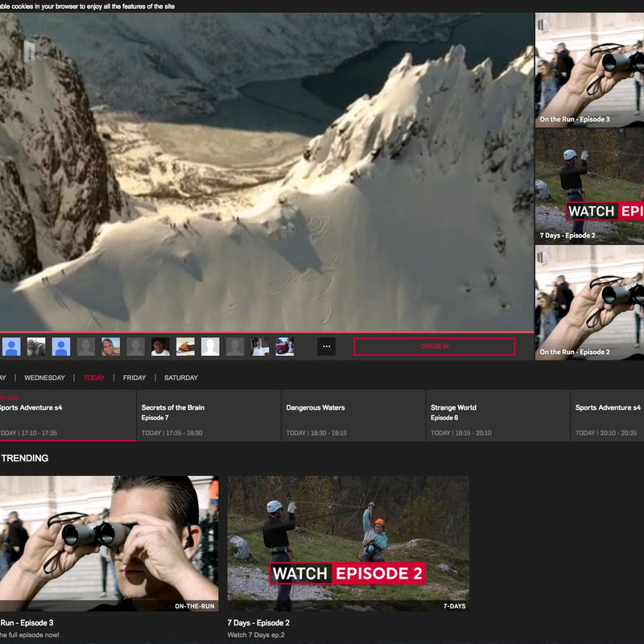Open the Dangerous Waters schedule entry

[x=353, y=415]
